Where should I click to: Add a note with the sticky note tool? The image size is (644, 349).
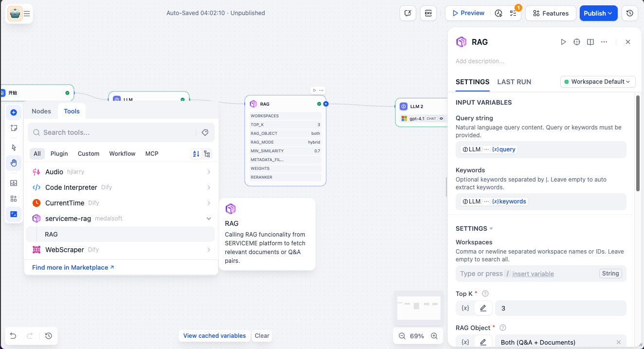click(14, 128)
